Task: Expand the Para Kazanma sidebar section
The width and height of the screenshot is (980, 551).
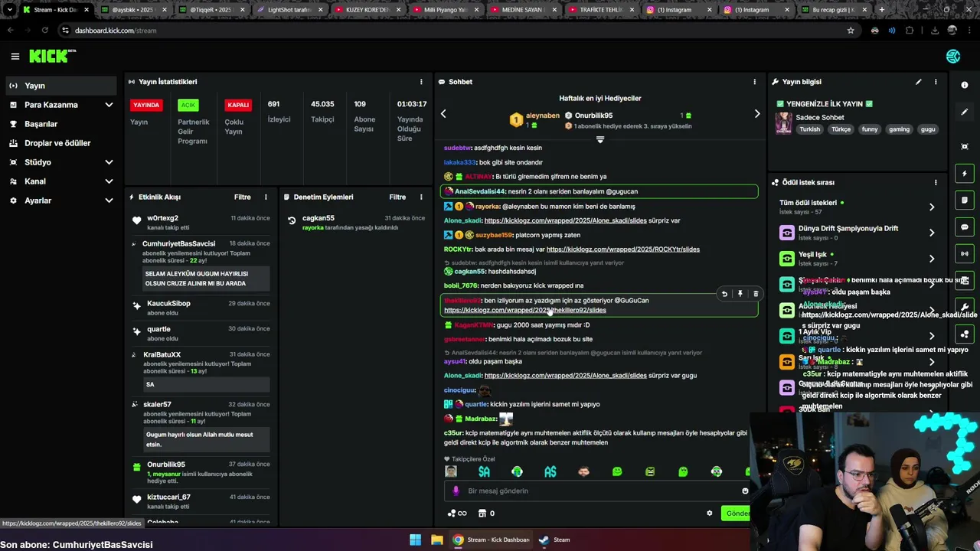Action: [109, 105]
